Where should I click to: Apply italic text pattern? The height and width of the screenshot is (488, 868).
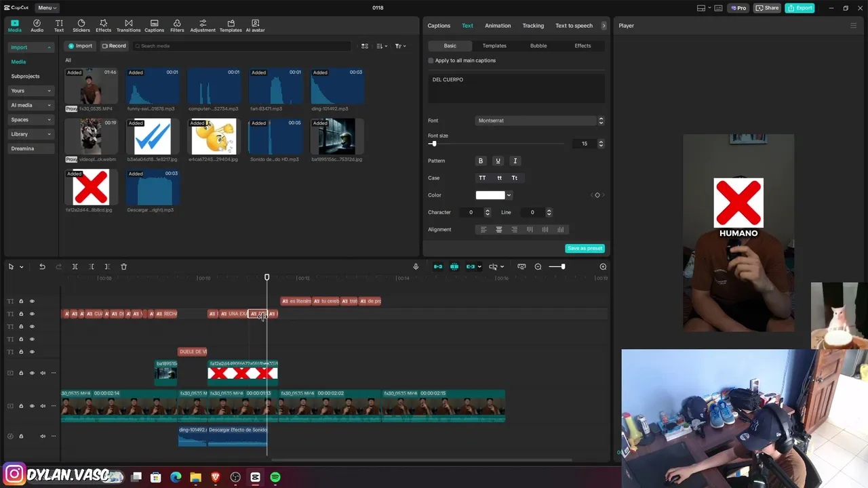click(x=515, y=161)
